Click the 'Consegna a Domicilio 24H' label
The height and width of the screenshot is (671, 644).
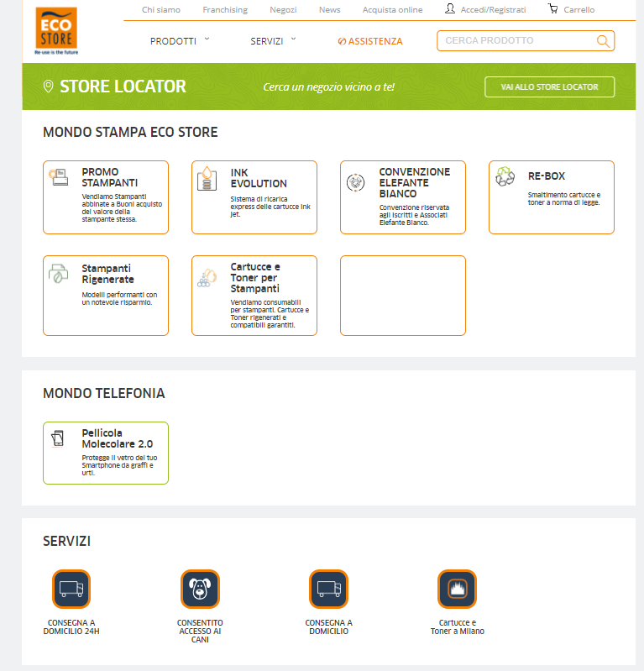[71, 627]
